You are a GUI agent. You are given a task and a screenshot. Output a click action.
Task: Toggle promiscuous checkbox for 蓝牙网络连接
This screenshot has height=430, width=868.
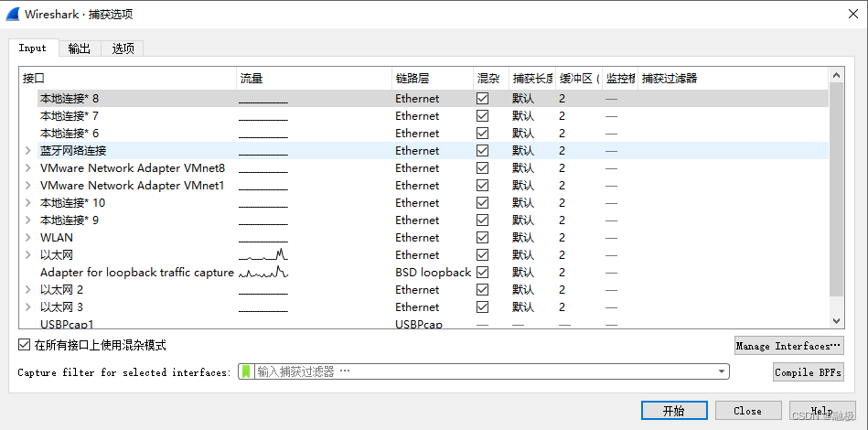[483, 151]
